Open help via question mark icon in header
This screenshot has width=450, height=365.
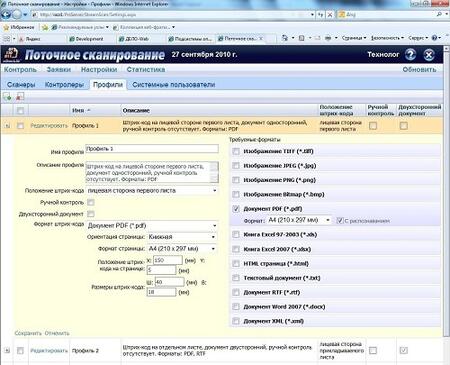click(410, 55)
